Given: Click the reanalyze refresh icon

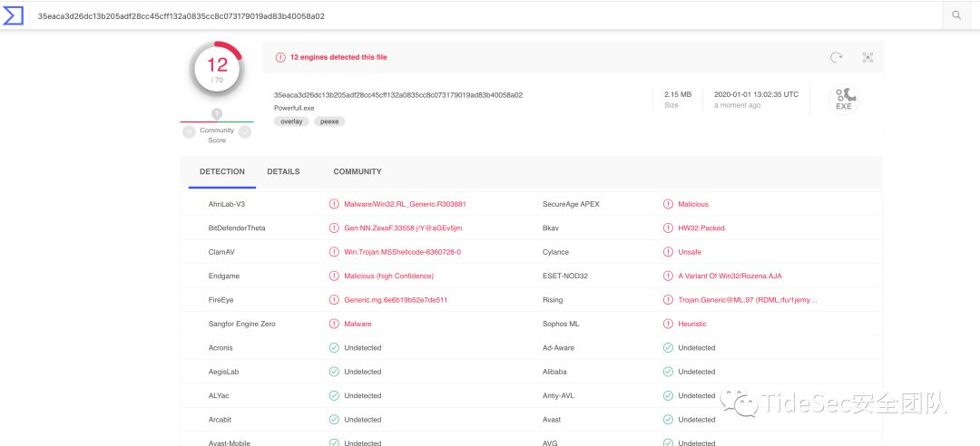Looking at the screenshot, I should click(836, 57).
